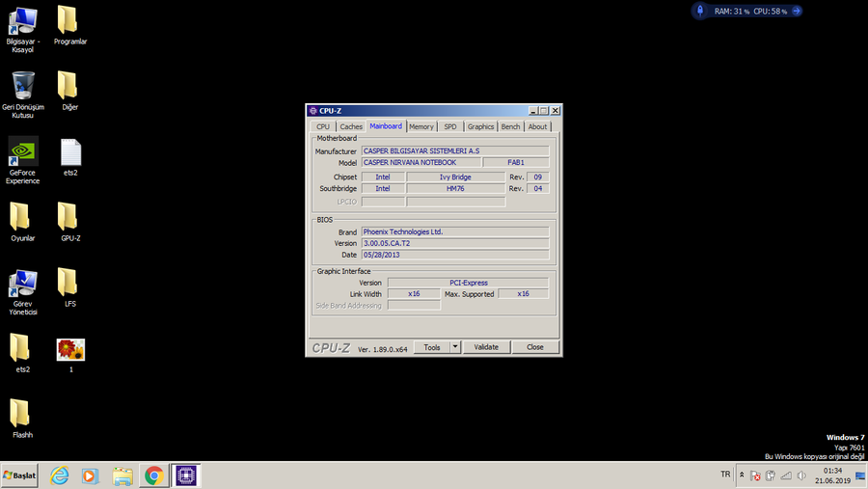Click the arrow button on RAM/CPU widget
This screenshot has width=868, height=489.
[797, 11]
